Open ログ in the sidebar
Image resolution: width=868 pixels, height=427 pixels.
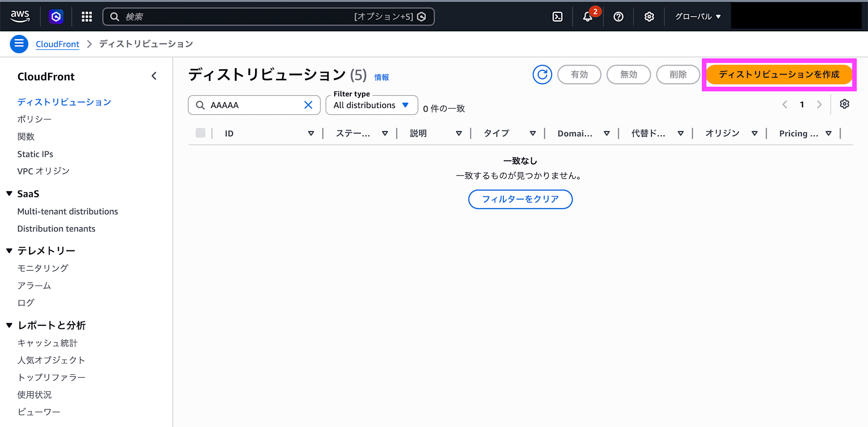coord(26,303)
